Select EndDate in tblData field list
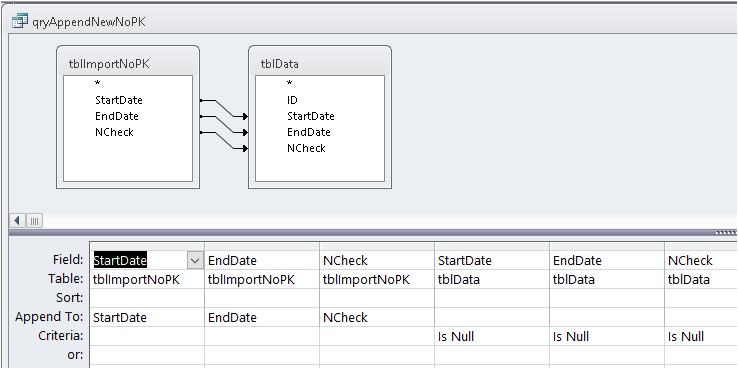This screenshot has height=369, width=738. pos(309,132)
